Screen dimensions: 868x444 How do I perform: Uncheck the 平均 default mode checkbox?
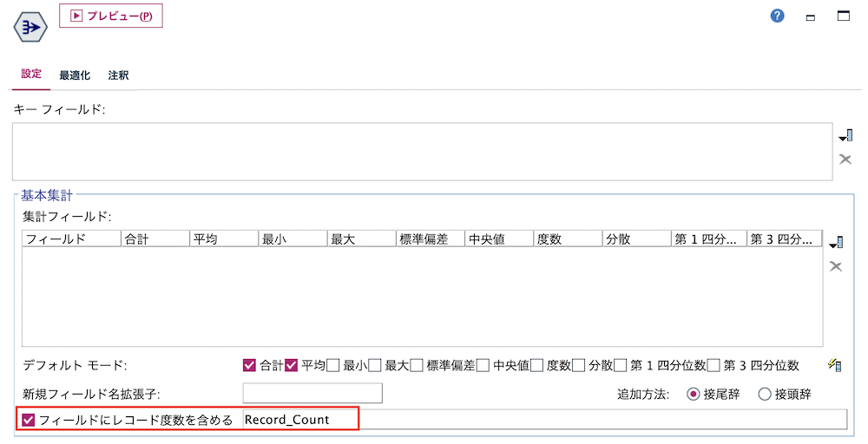291,365
